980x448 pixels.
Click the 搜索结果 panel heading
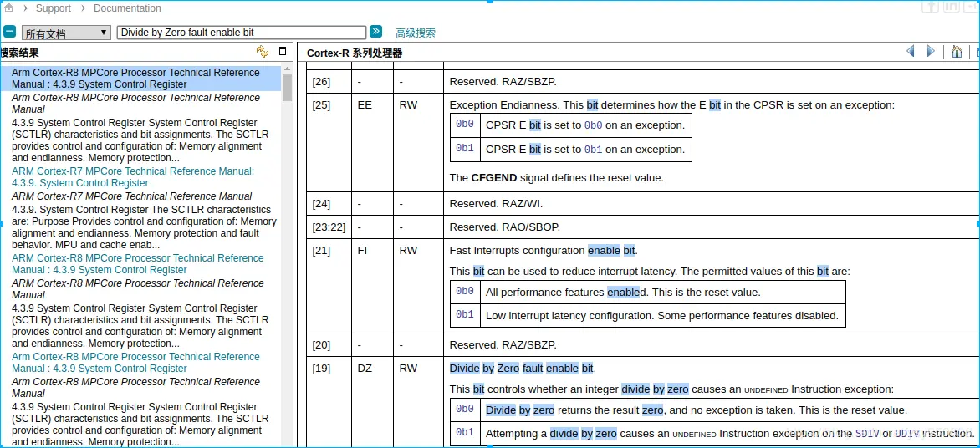click(x=20, y=53)
